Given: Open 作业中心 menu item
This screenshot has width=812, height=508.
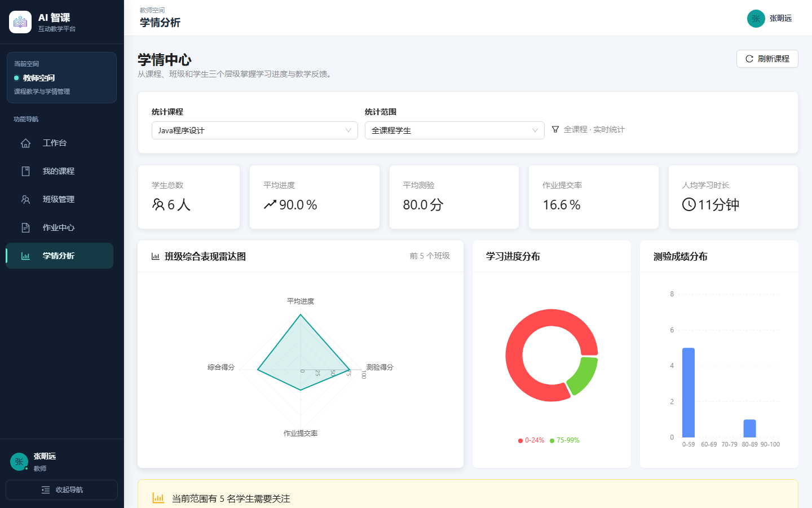Looking at the screenshot, I should point(60,227).
